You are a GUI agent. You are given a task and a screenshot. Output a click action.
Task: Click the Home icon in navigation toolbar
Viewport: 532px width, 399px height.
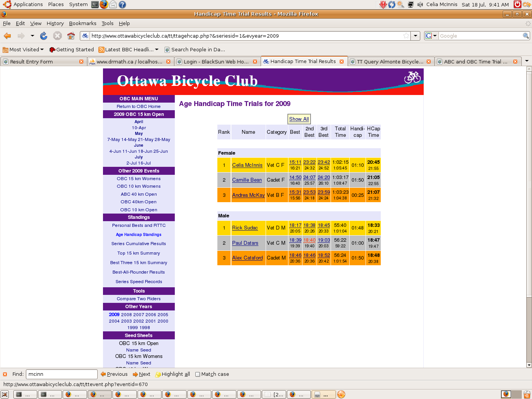point(71,36)
